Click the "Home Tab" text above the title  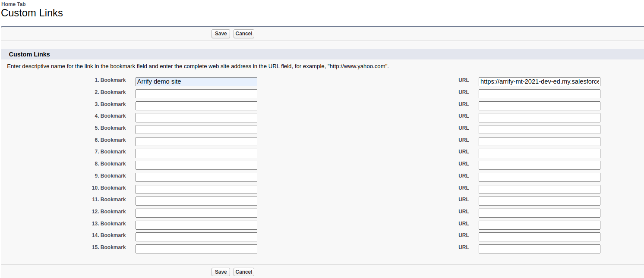tap(13, 4)
